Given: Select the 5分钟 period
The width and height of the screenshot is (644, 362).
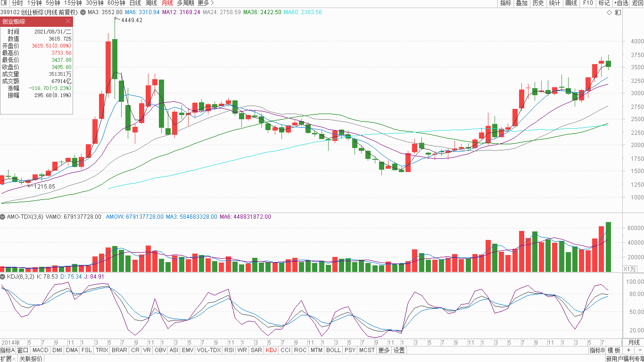Looking at the screenshot, I should tap(53, 3).
